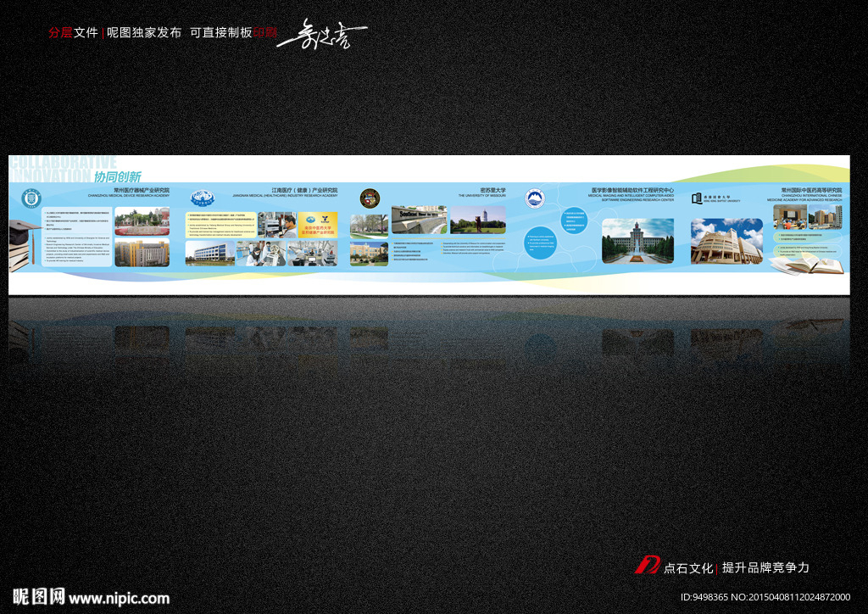Click the ID:9498365 number line
868x614 pixels.
coord(765,597)
